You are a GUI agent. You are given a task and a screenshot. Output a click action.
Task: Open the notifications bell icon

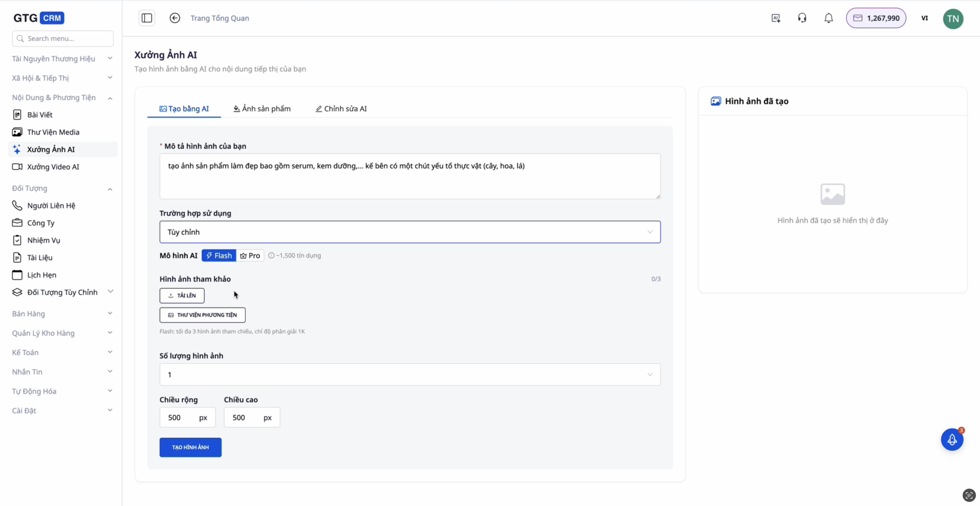tap(829, 18)
